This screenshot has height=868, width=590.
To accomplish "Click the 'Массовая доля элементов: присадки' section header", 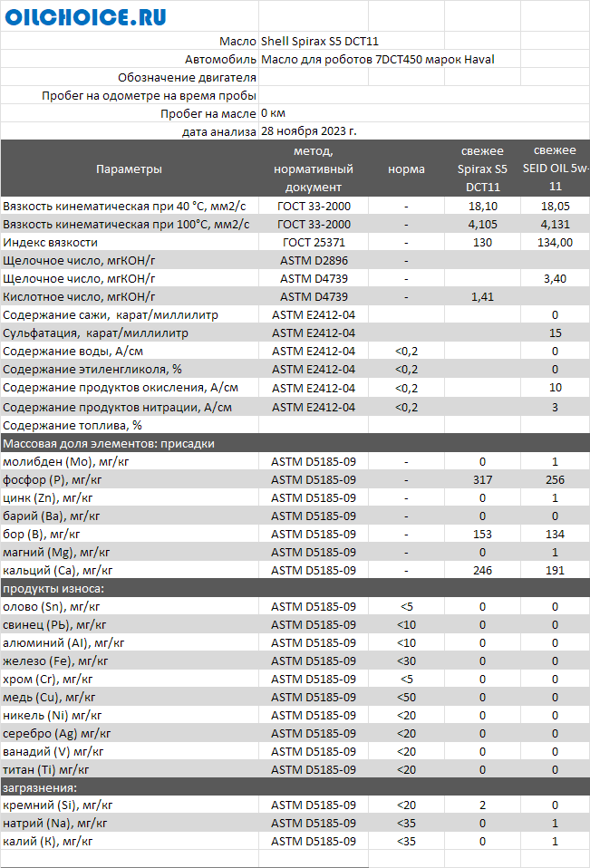I will coord(109,443).
